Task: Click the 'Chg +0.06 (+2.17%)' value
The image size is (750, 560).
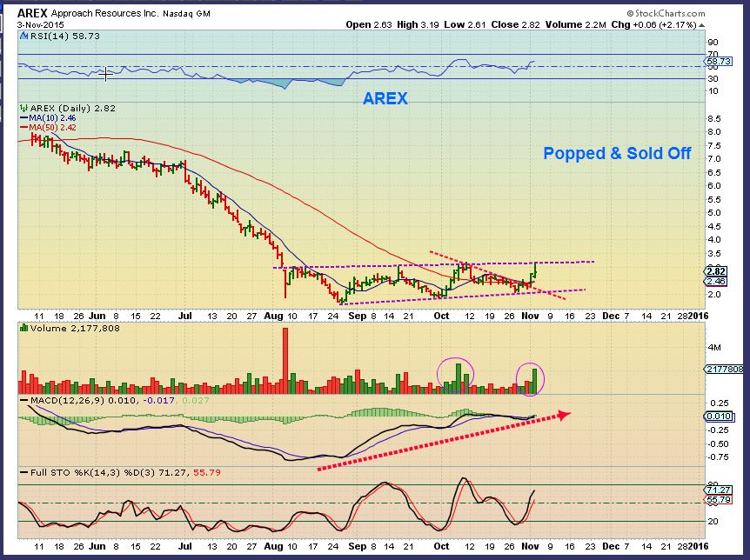Action: pos(653,25)
